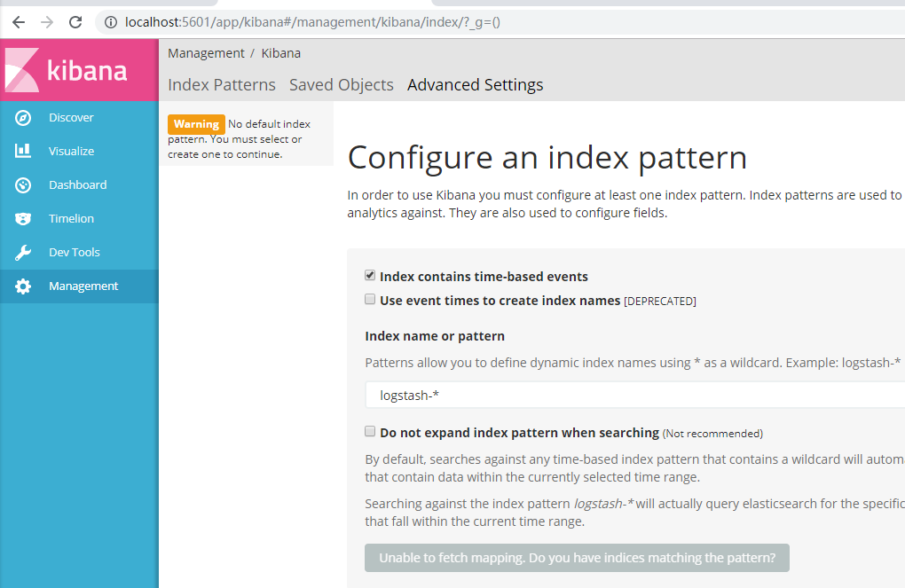Click the Dev Tools wrench icon

(23, 253)
